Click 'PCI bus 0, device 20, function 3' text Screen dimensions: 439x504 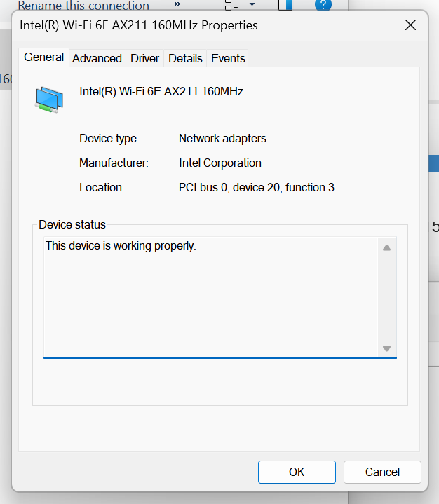pos(257,187)
